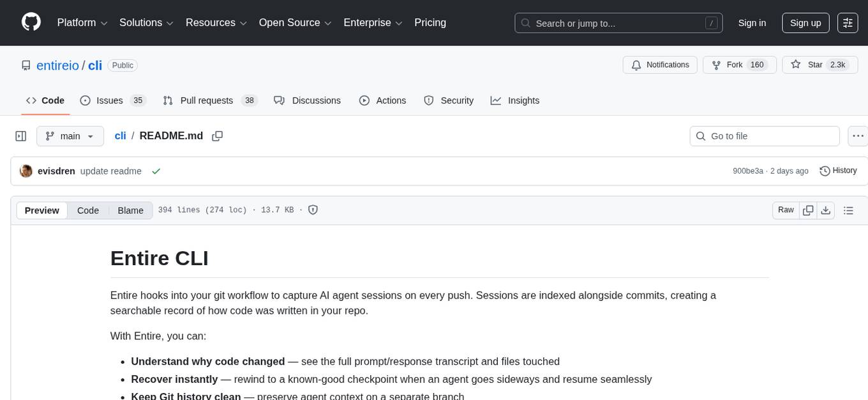Screen dimensions: 868x400
Task: View commit History for README.md
Action: 838,171
